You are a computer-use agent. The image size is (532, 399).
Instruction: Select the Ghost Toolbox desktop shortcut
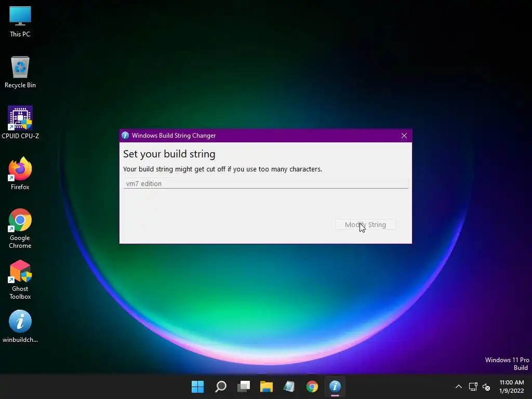click(20, 280)
